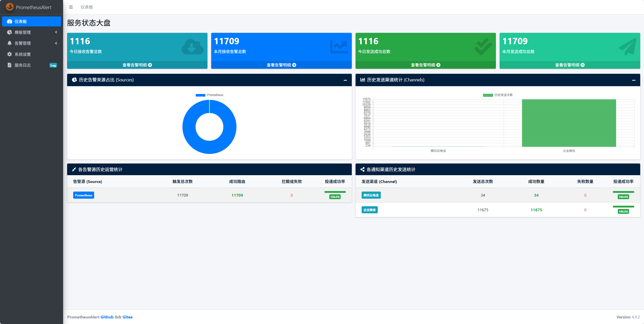Toggle the sidebar hamburger menu icon
Viewport: 644px width, 324px height.
[71, 7]
